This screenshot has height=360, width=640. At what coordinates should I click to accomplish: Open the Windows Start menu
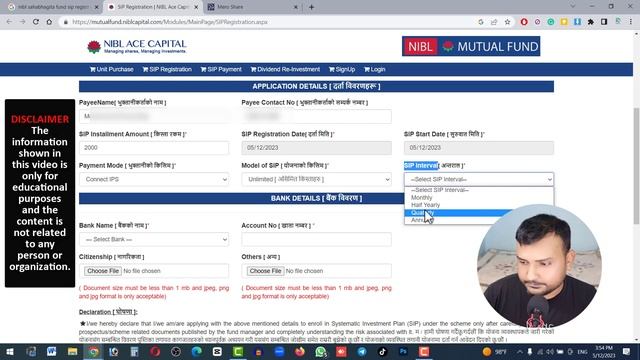pos(9,351)
